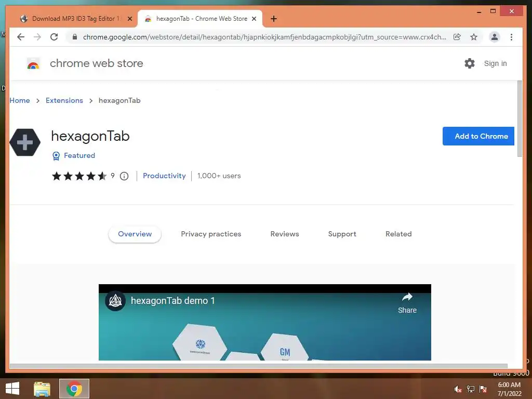Open a new tab with the plus button
The width and height of the screenshot is (532, 399).
pos(273,19)
